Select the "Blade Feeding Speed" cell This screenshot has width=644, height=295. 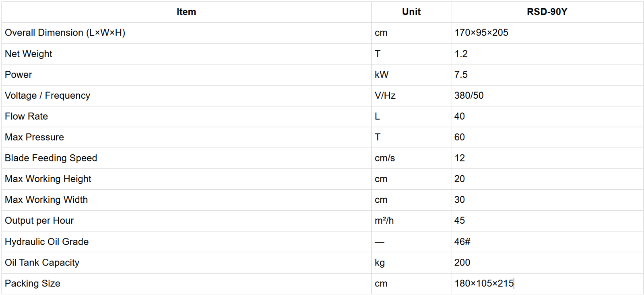point(51,158)
